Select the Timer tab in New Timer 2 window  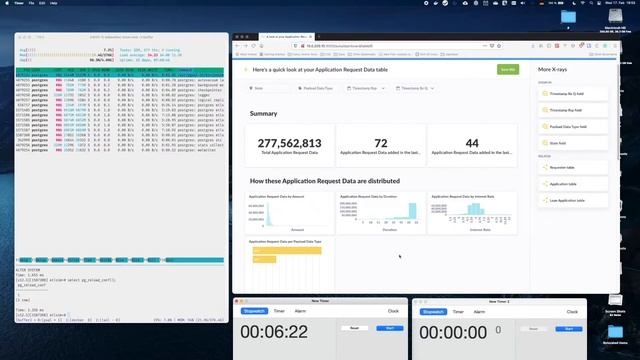pyautogui.click(x=458, y=312)
